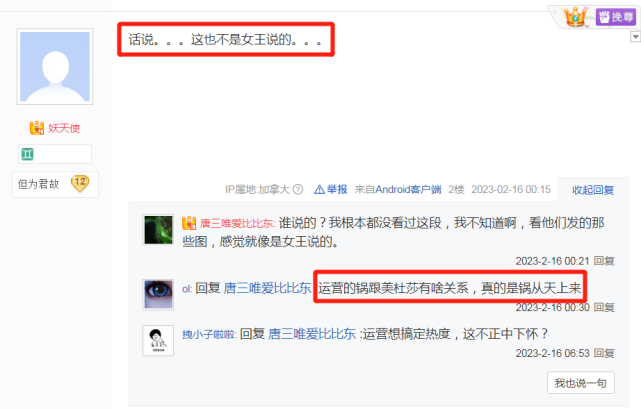641x409 pixels.
Task: Open 唐三唯爱比比东 link in ol's reply
Action: point(267,288)
